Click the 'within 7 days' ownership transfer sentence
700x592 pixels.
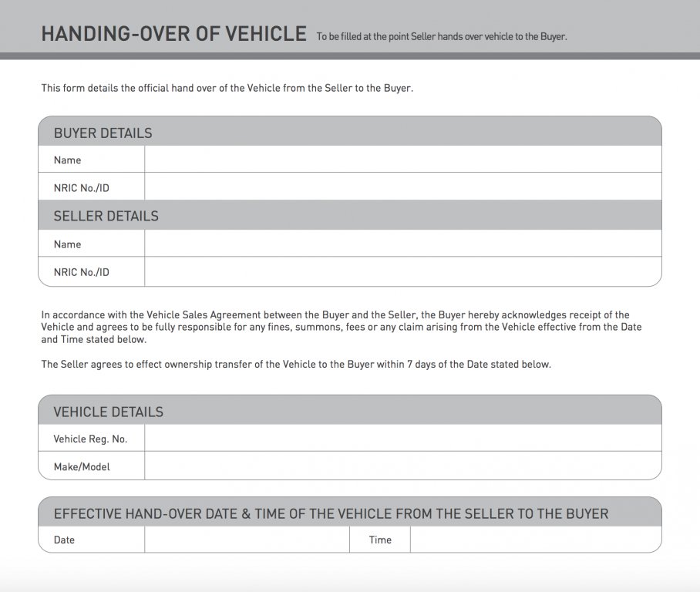pyautogui.click(x=296, y=365)
